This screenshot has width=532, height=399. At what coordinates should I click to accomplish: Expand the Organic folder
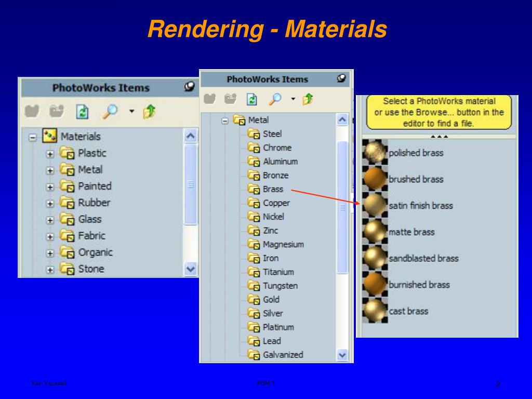point(50,253)
